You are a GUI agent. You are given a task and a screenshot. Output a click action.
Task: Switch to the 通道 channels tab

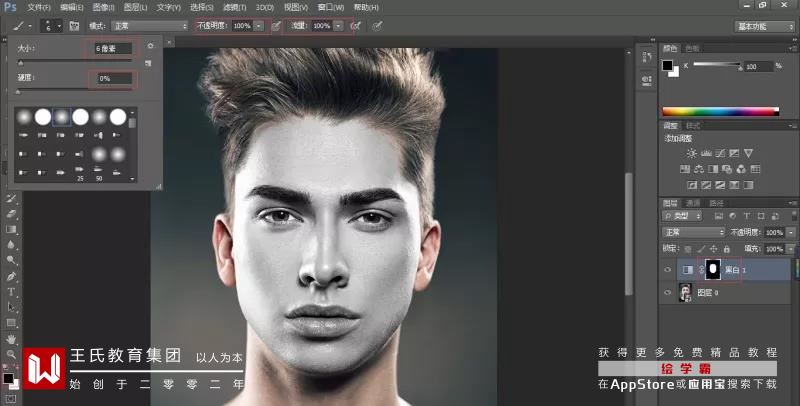[692, 203]
